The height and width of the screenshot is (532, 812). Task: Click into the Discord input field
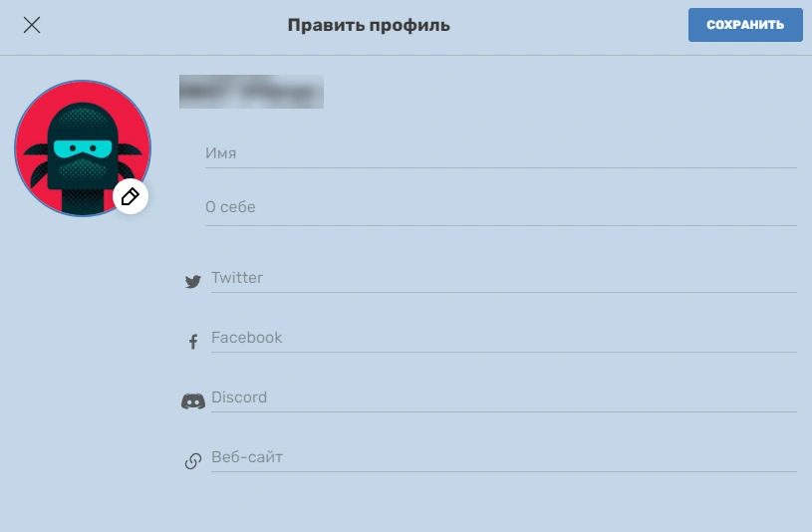point(504,398)
